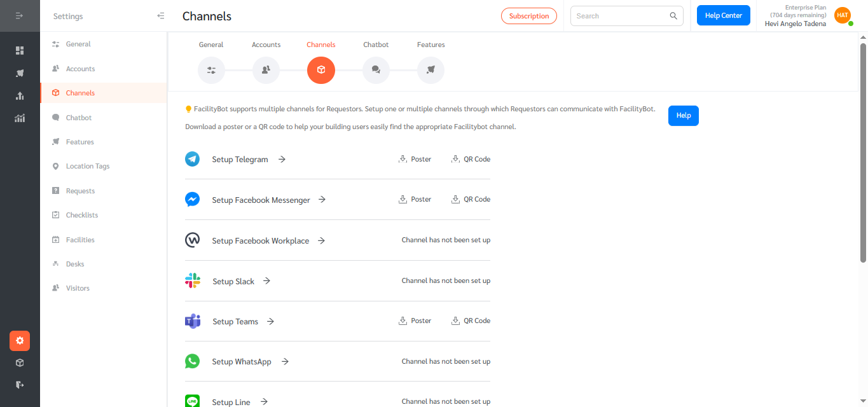Open Location Tags in Settings sidebar

[x=103, y=166]
